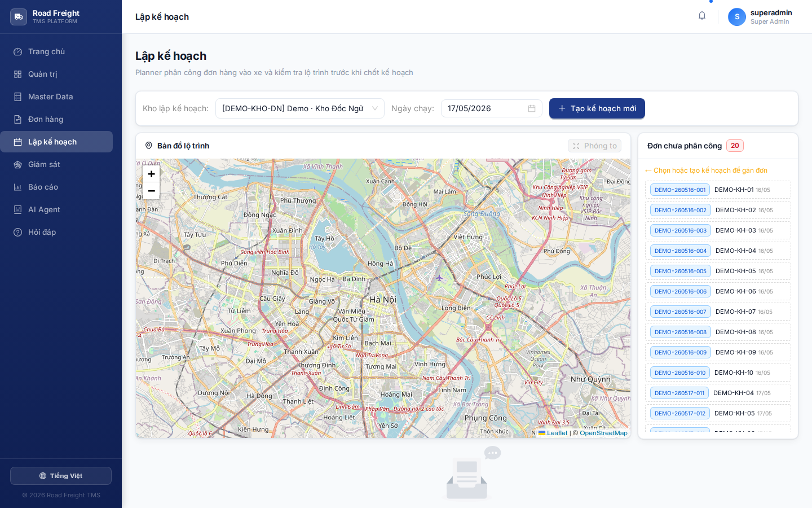
Task: Click the globe icon for Tiếng Việt language
Action: pos(43,476)
